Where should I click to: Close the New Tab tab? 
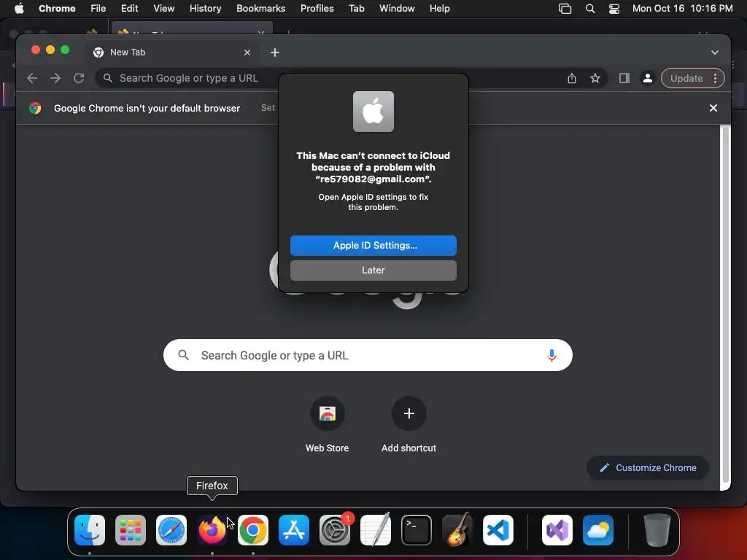[247, 52]
